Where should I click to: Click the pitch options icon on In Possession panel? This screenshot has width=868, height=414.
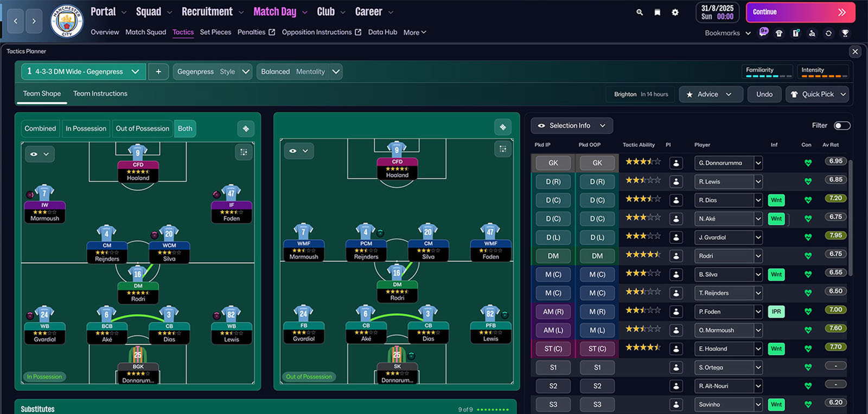point(246,128)
